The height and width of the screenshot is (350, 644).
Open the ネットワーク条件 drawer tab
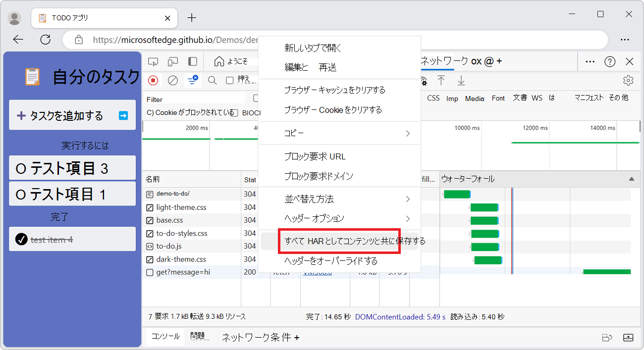[256, 338]
